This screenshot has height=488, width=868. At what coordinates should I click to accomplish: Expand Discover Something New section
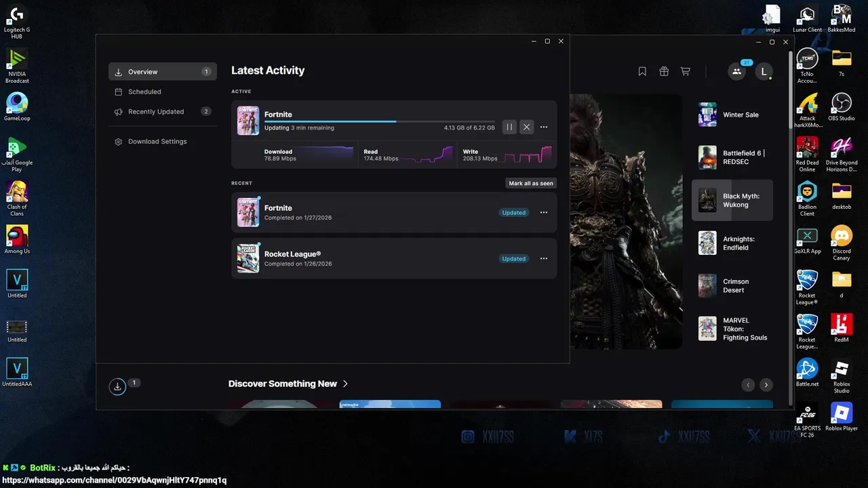coord(288,384)
